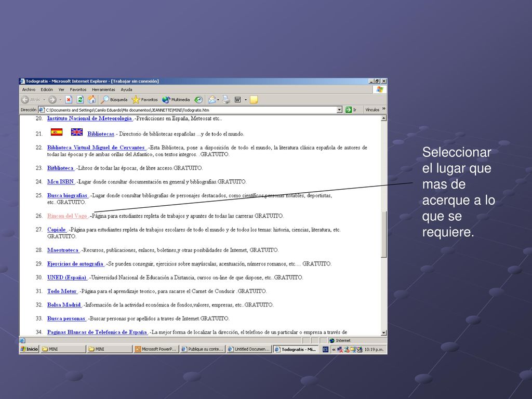Click the IE page icon in the status bar
The width and height of the screenshot is (532, 399).
point(22,341)
